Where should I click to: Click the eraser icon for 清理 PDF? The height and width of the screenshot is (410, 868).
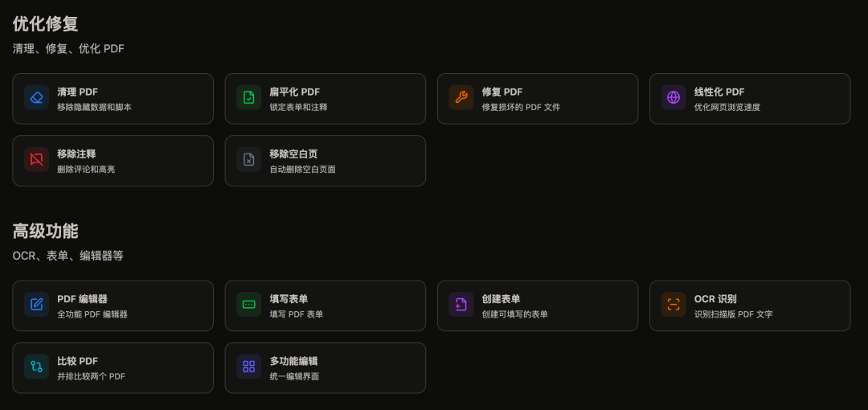36,98
